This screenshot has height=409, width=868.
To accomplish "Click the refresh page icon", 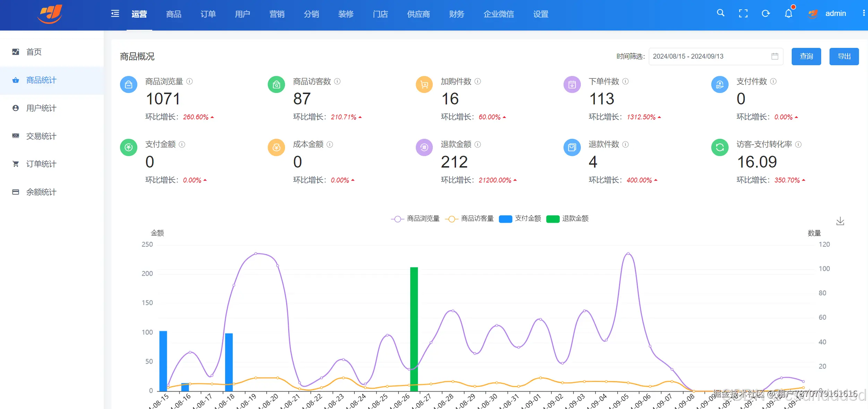I will (766, 14).
